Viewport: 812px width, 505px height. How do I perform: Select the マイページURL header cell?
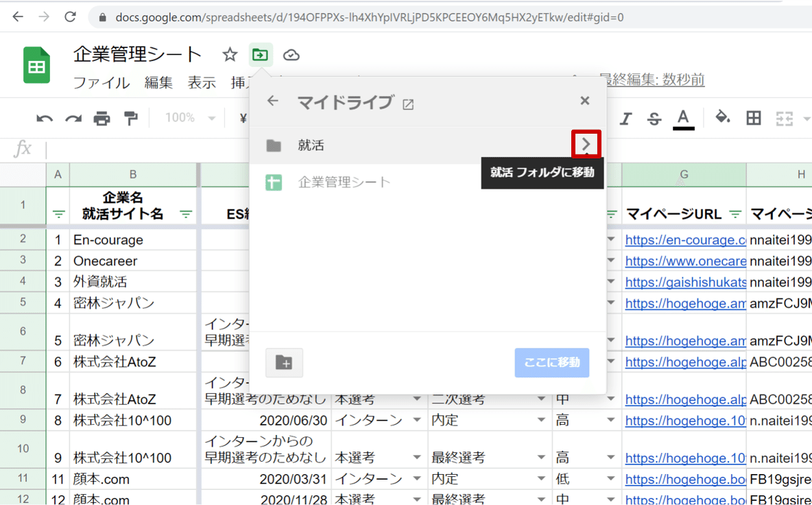[684, 207]
